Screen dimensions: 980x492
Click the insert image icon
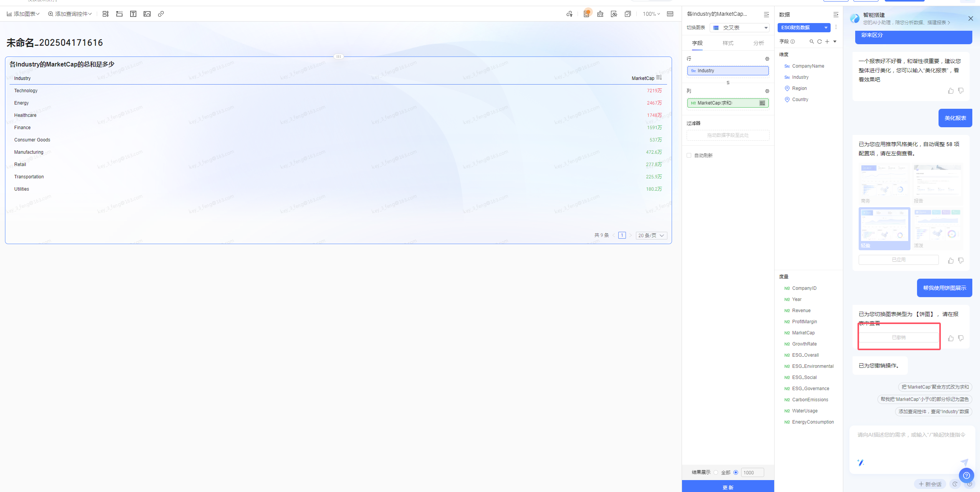(147, 14)
